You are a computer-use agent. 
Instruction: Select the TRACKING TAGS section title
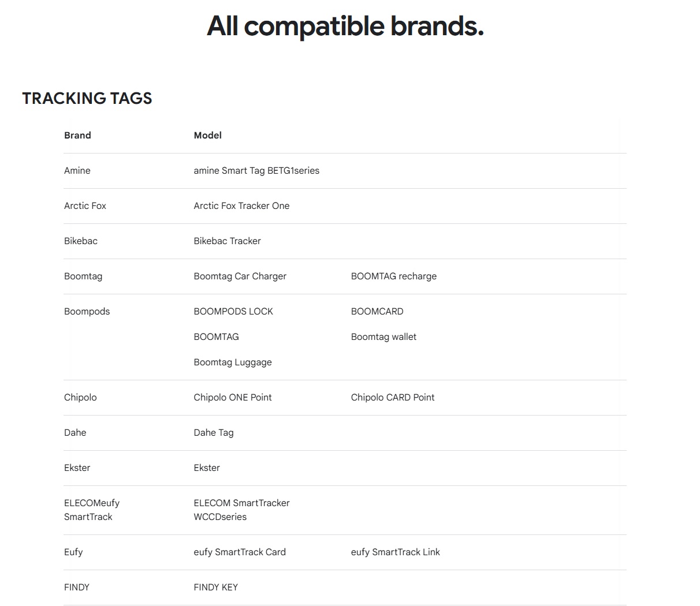(x=87, y=98)
